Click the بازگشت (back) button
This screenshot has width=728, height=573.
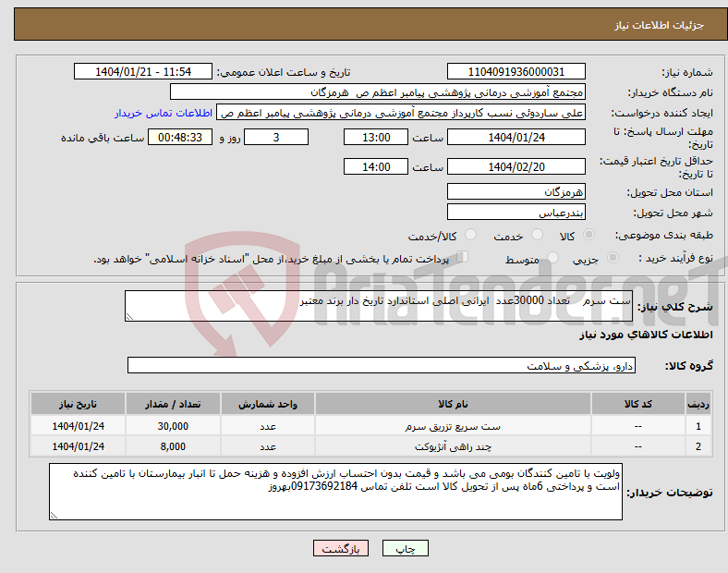pyautogui.click(x=341, y=548)
